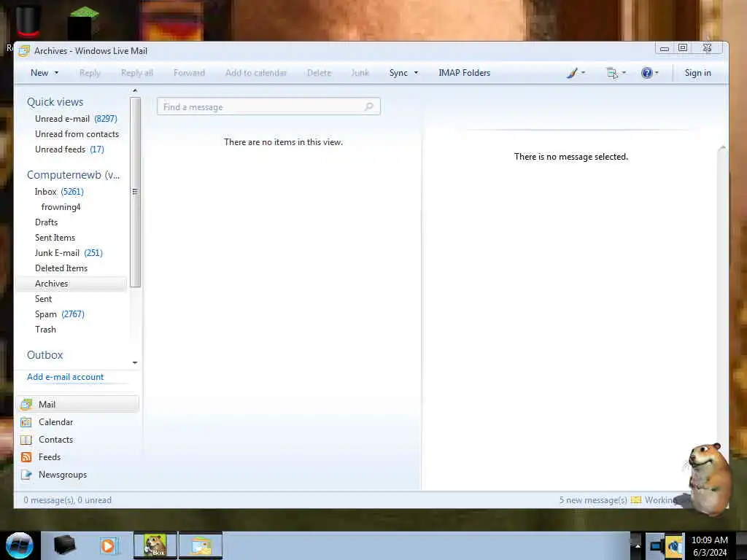Image resolution: width=747 pixels, height=560 pixels.
Task: Click the paintbrush colorizer icon
Action: 572,73
